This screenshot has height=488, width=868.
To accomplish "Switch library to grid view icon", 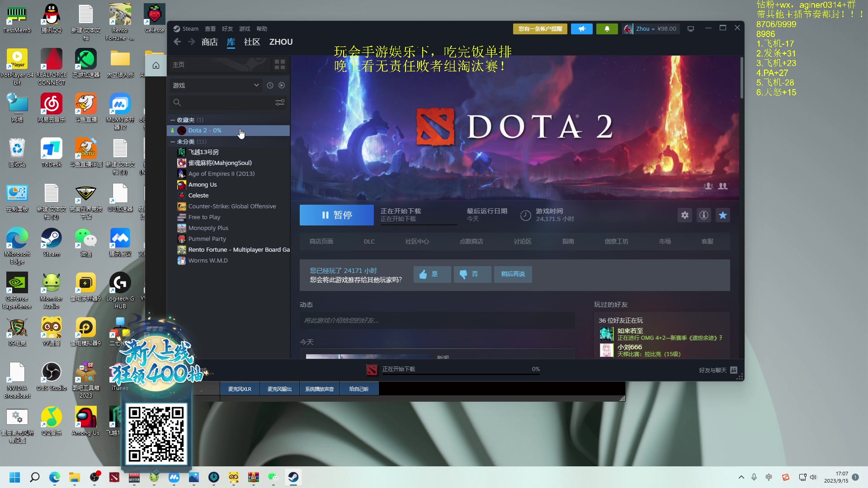I will pos(280,65).
